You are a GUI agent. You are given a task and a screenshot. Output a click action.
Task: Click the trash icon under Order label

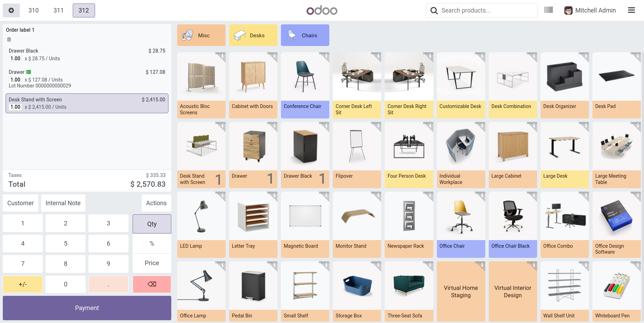pos(9,39)
